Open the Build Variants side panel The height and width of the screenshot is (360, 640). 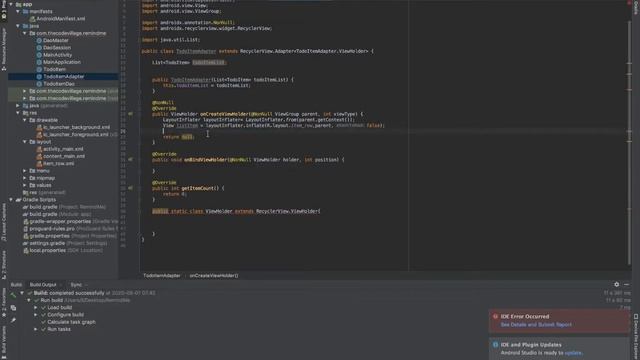click(4, 341)
